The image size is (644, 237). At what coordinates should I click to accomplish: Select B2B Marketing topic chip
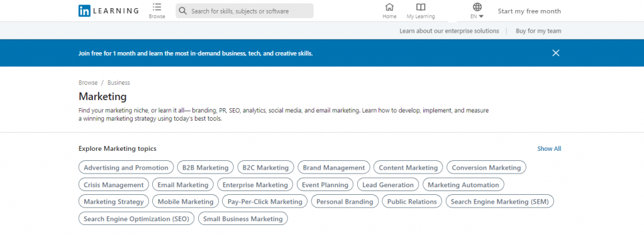(206, 168)
